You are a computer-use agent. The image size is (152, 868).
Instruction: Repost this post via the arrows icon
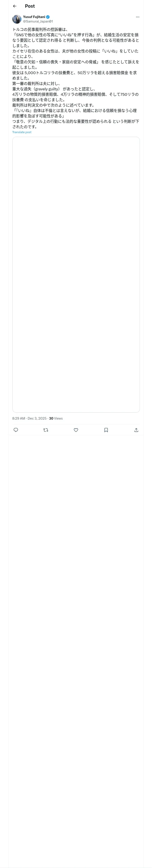coord(46,430)
